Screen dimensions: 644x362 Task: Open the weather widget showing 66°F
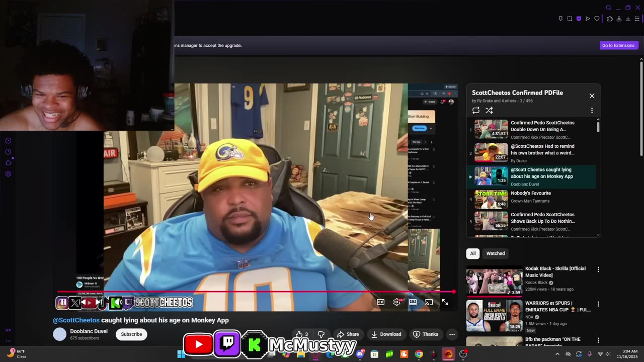[x=17, y=354]
